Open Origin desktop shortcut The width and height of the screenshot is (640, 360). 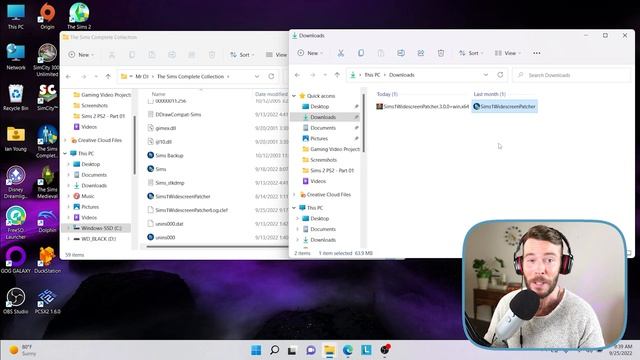point(47,16)
